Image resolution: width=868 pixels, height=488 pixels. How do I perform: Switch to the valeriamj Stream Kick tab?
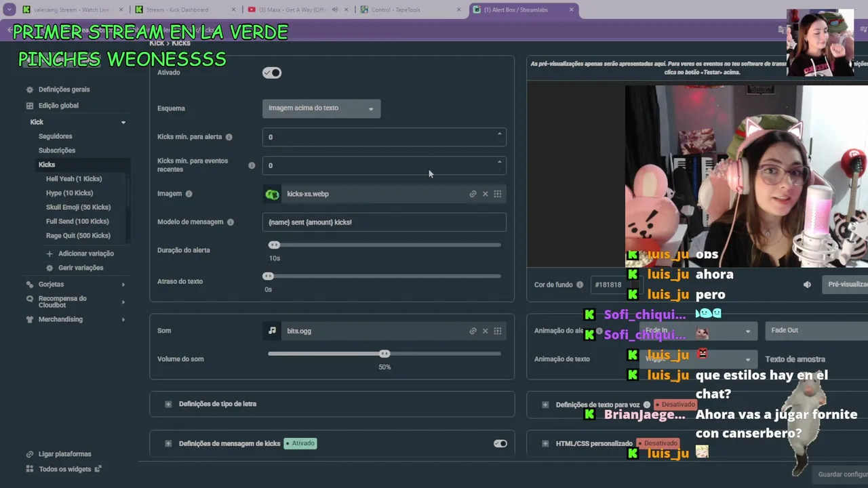tap(71, 9)
